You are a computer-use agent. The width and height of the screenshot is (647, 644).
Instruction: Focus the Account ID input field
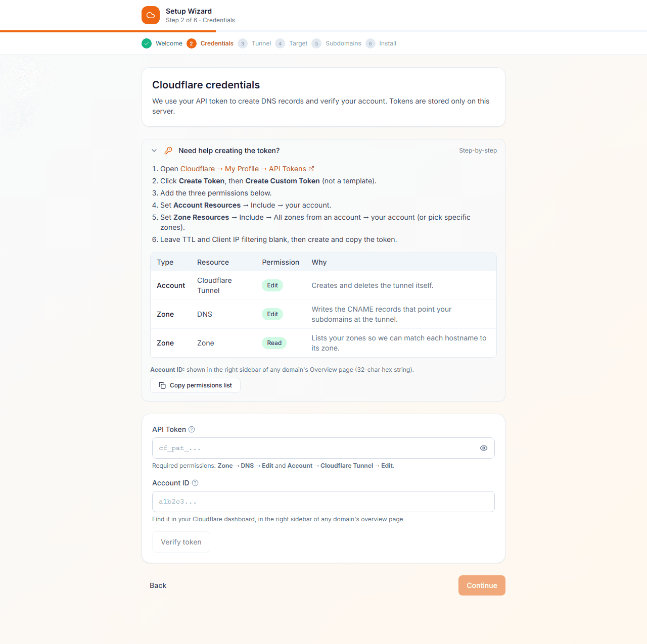323,502
